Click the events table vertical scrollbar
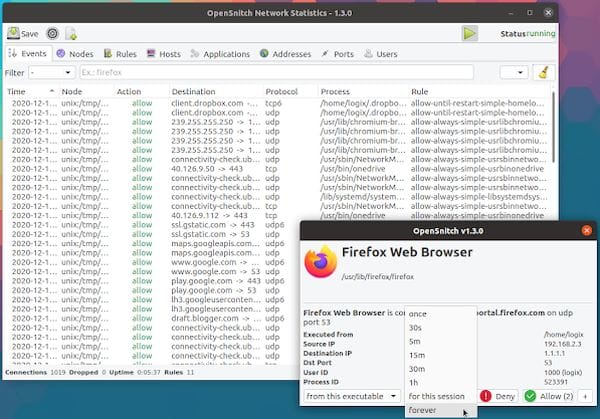 pos(553,126)
